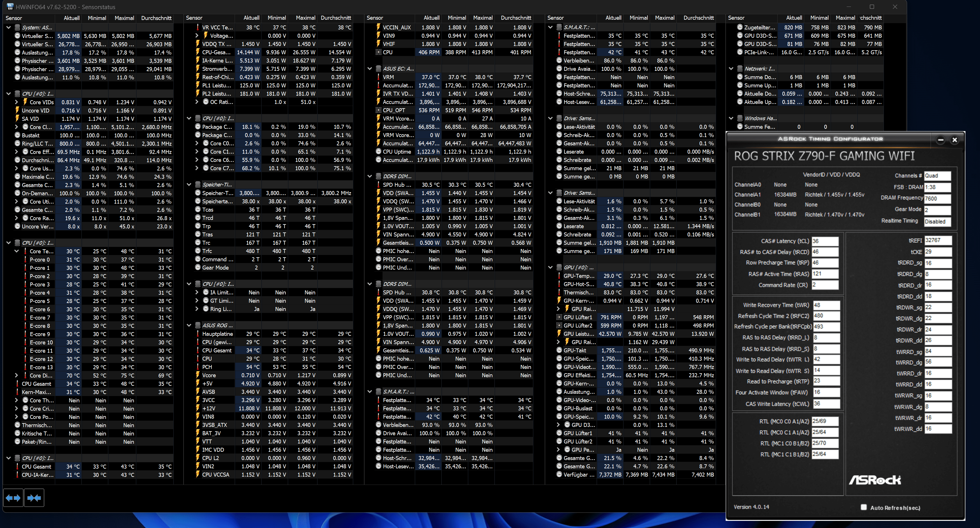
Task: Click the shrink columns arrows icon
Action: point(34,498)
